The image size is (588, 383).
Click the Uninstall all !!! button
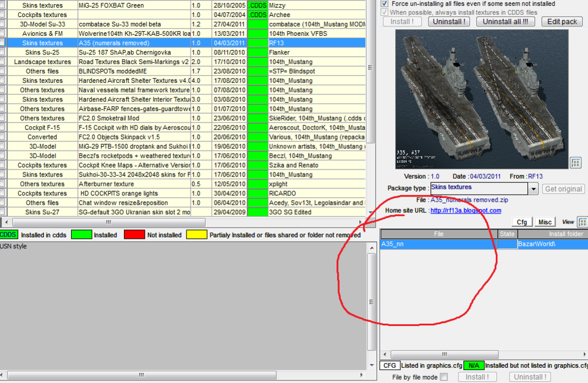[505, 22]
